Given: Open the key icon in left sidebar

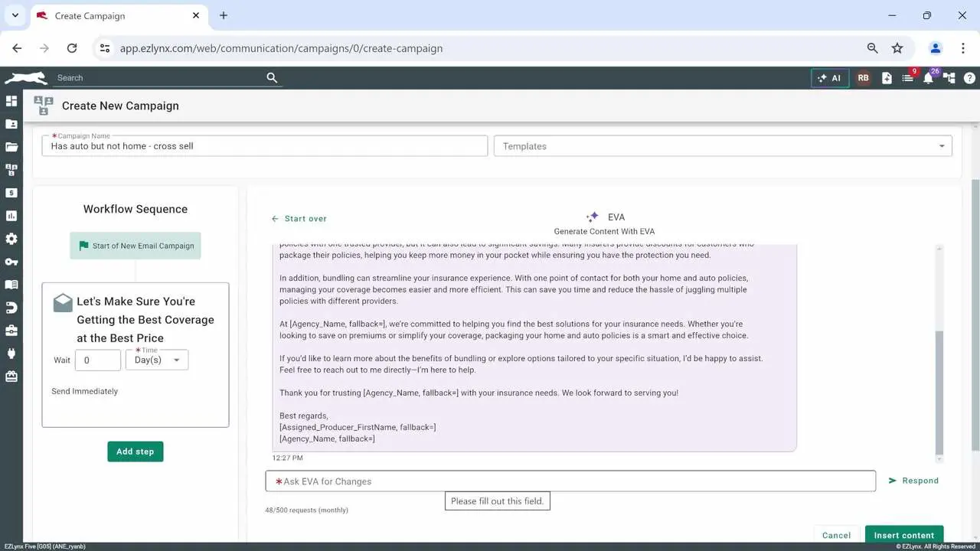Looking at the screenshot, I should coord(11,262).
